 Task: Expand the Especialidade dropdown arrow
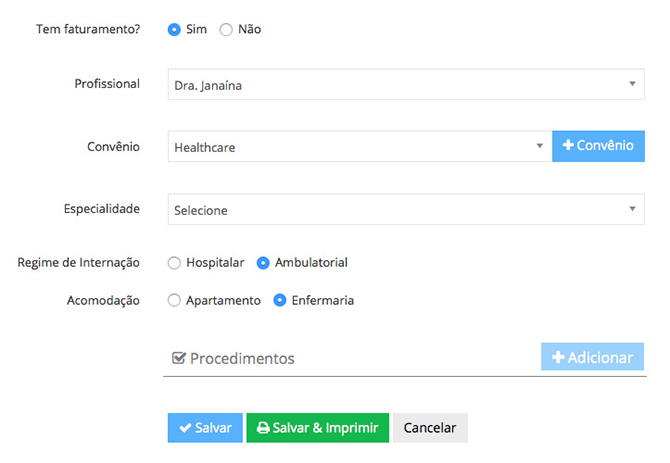(x=632, y=209)
